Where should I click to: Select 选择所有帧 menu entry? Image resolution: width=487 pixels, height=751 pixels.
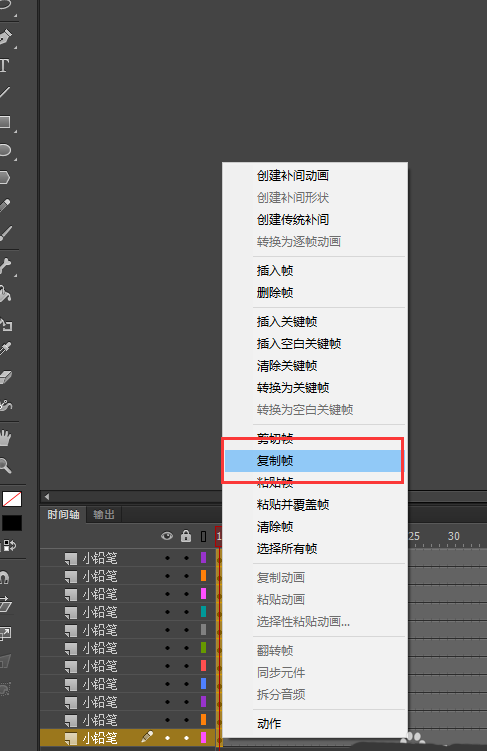tap(287, 549)
